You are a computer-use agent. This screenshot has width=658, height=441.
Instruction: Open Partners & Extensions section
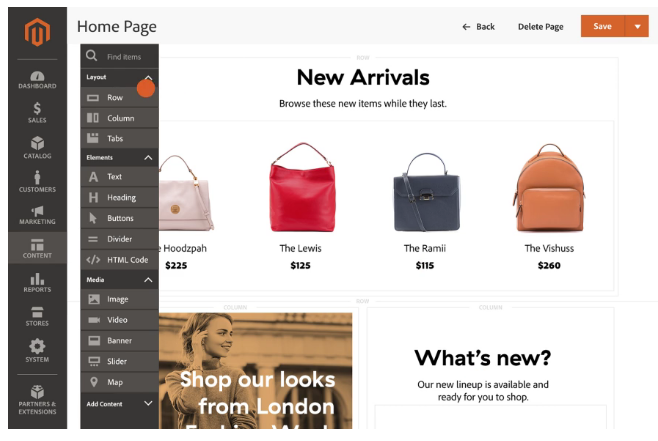tap(37, 399)
